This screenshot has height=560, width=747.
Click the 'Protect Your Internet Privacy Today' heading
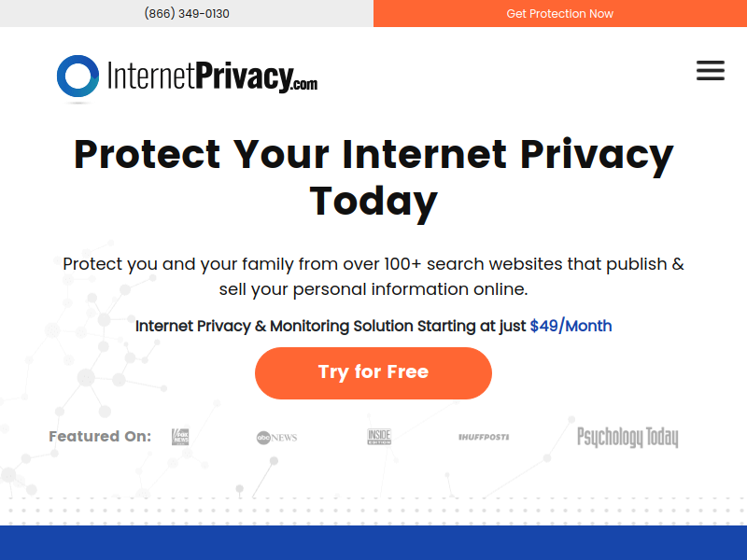[x=373, y=177]
